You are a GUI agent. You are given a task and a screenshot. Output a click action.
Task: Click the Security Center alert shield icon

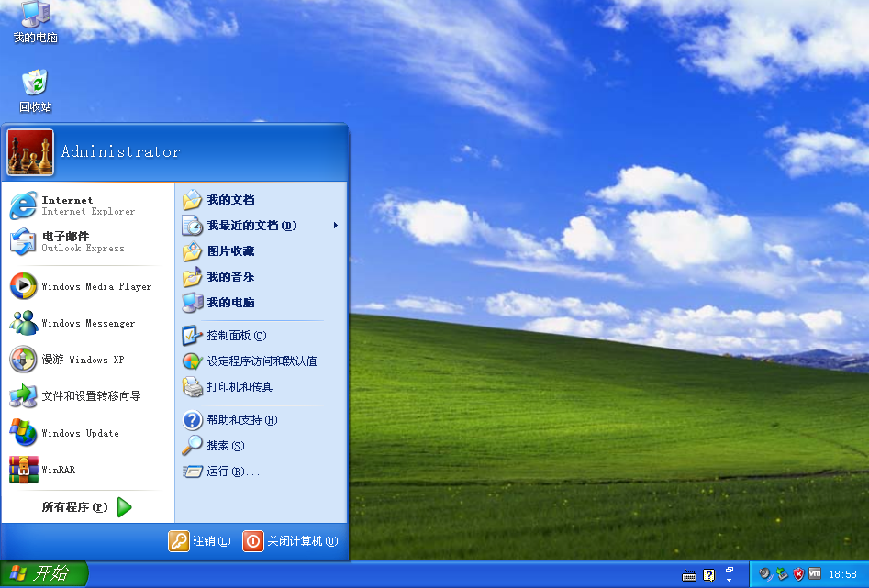coord(797,573)
